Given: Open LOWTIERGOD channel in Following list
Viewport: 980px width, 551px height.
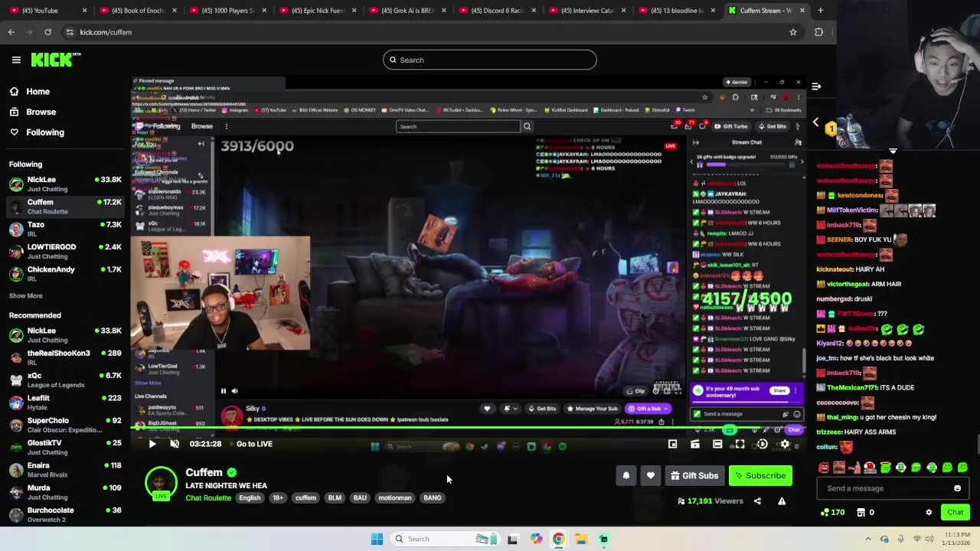Looking at the screenshot, I should [x=64, y=251].
